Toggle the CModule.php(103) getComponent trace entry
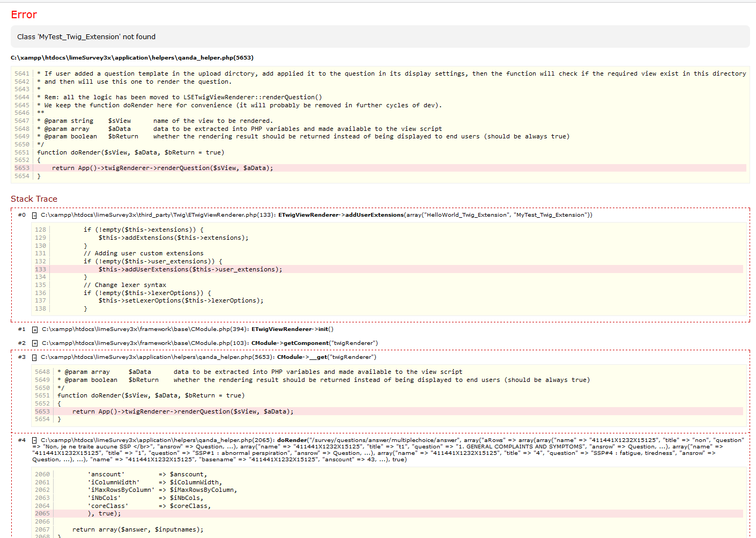756x538 pixels. (209, 343)
